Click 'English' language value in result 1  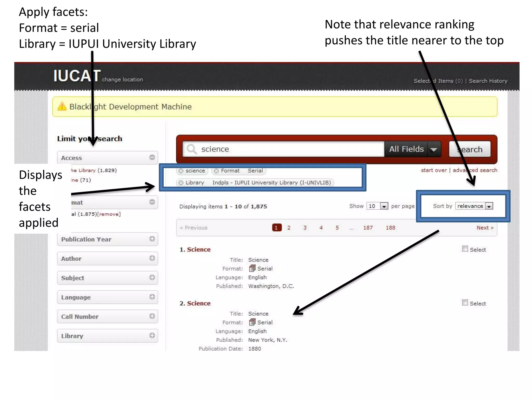pyautogui.click(x=257, y=277)
